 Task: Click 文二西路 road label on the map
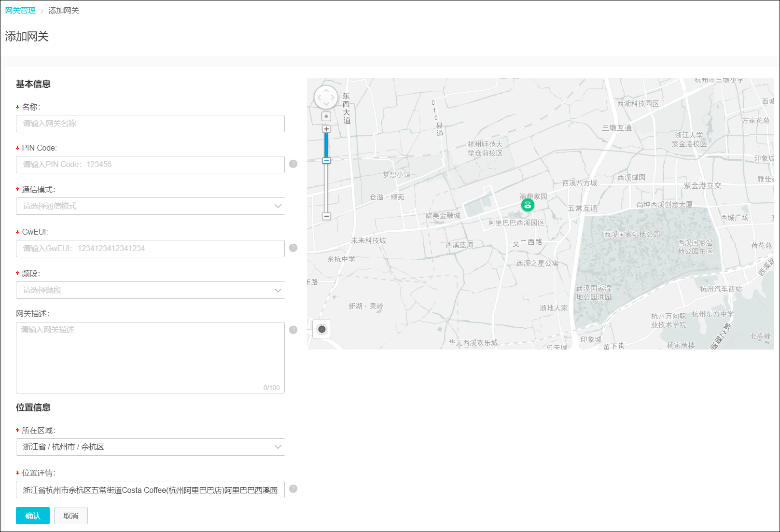tap(527, 243)
